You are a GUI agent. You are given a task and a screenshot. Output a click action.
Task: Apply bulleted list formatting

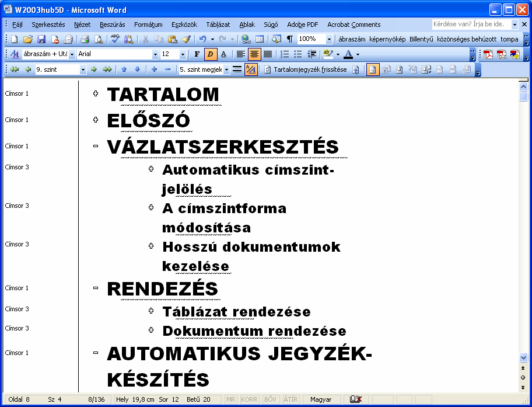pos(298,54)
